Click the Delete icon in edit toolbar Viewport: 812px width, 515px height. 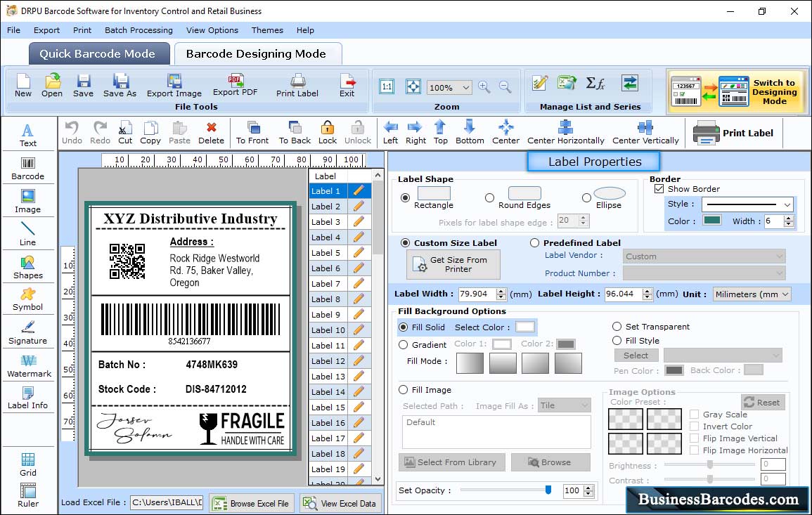point(212,133)
